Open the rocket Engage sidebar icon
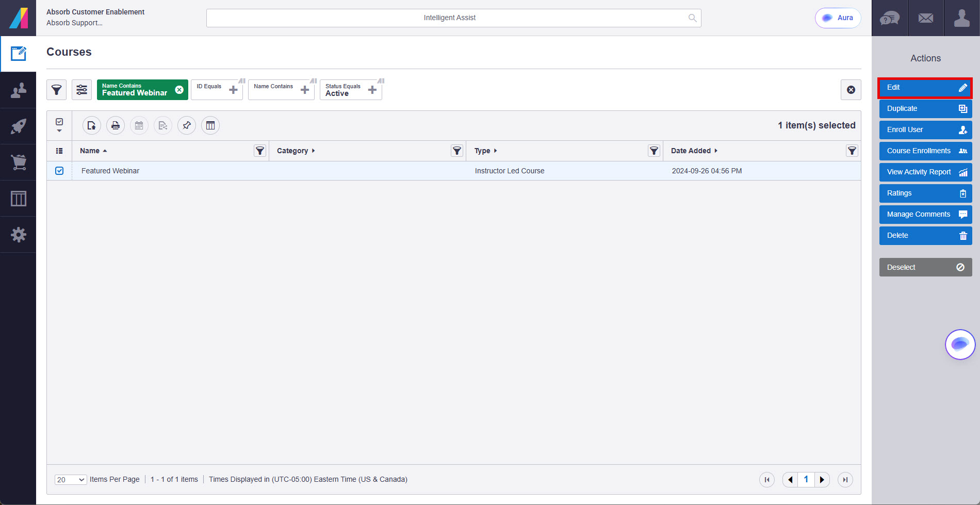The width and height of the screenshot is (980, 505). 18,126
